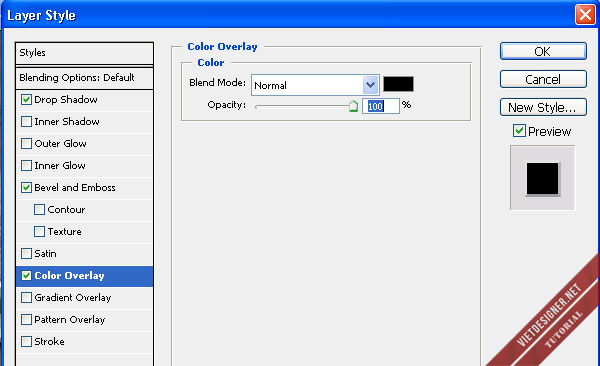Image resolution: width=600 pixels, height=366 pixels.
Task: Disable Bevel and Emboss checkbox
Action: click(x=26, y=188)
